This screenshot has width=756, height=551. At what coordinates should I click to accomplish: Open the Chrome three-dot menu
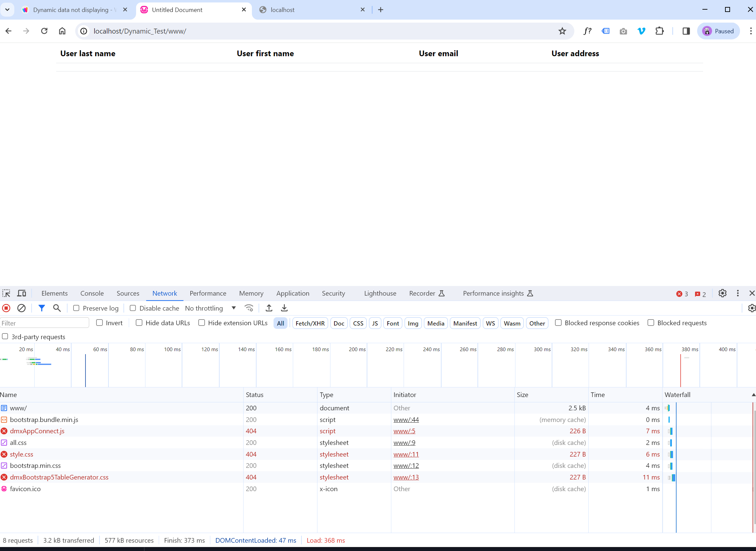pos(751,31)
